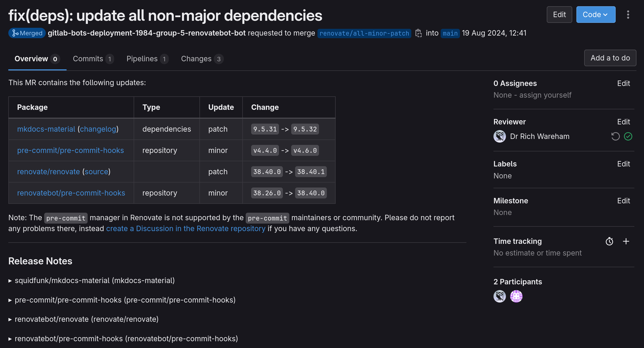Click the renovate/all-minor-patch branch link
The height and width of the screenshot is (348, 644).
click(x=364, y=33)
